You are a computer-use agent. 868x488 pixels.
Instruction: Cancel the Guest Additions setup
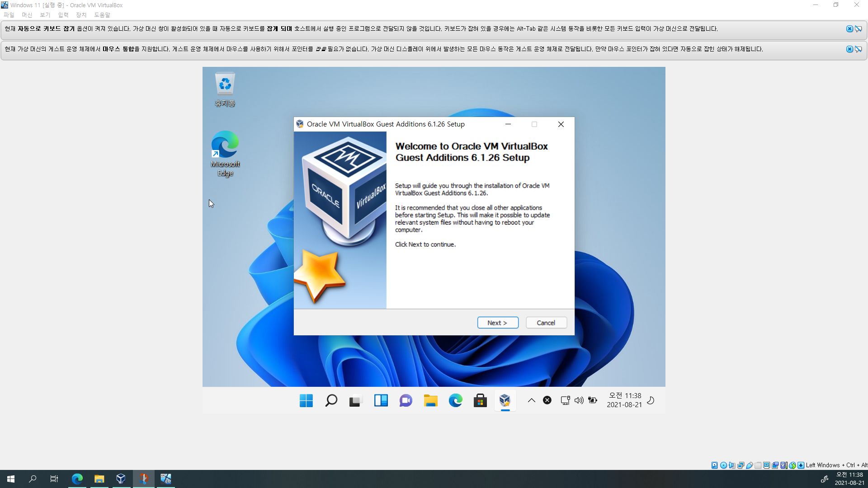[x=546, y=323]
